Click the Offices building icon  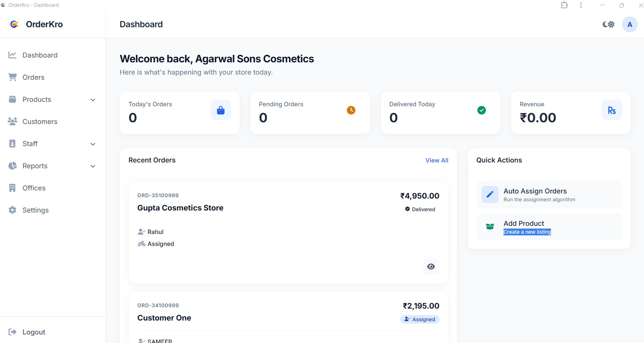(12, 188)
